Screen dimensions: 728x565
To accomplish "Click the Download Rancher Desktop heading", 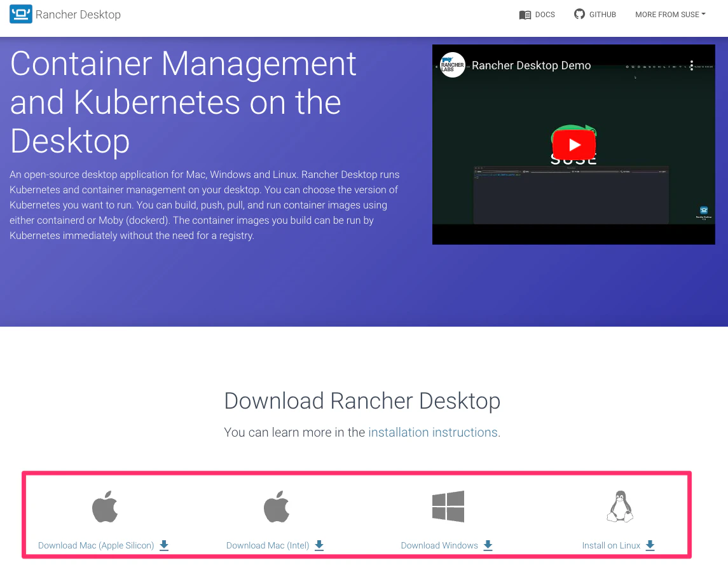I will pyautogui.click(x=362, y=400).
